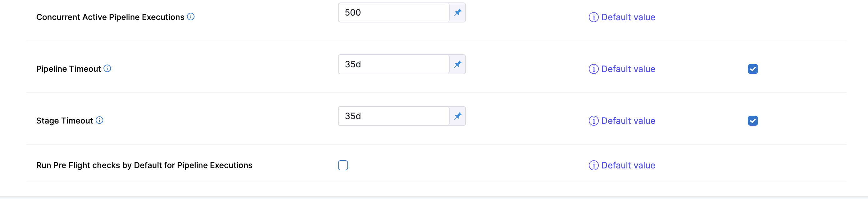868x199 pixels.
Task: Focus the Stage Timeout 35d input field
Action: [x=393, y=116]
